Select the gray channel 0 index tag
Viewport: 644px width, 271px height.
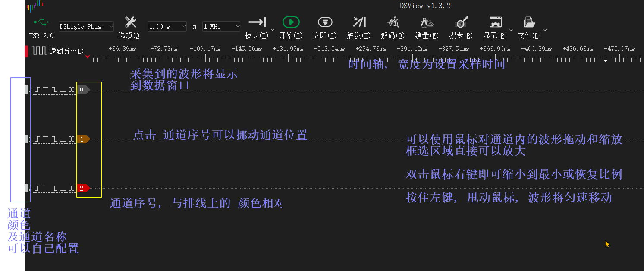pyautogui.click(x=84, y=90)
